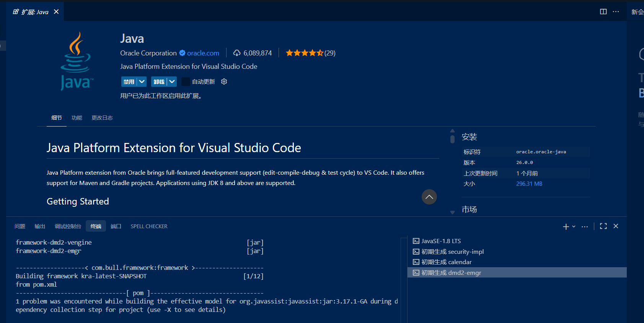Click the version value 26.0.0
Image resolution: width=644 pixels, height=323 pixels.
click(525, 162)
